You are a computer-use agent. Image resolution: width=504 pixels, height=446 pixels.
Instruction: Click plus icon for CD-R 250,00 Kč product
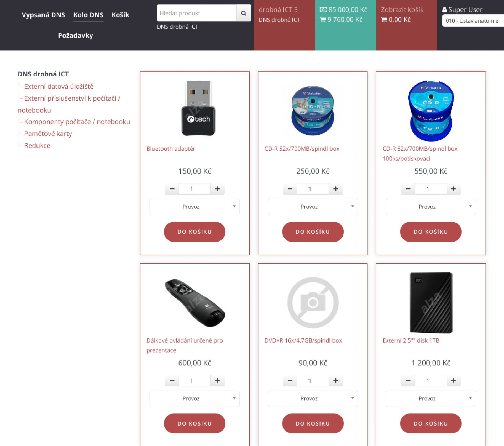coord(335,189)
